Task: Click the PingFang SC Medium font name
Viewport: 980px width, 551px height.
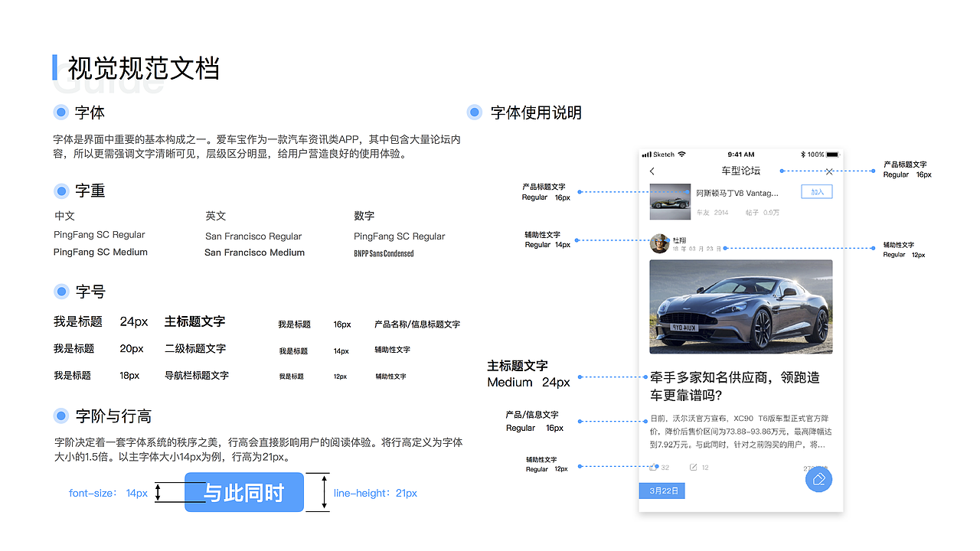Action: coord(100,252)
